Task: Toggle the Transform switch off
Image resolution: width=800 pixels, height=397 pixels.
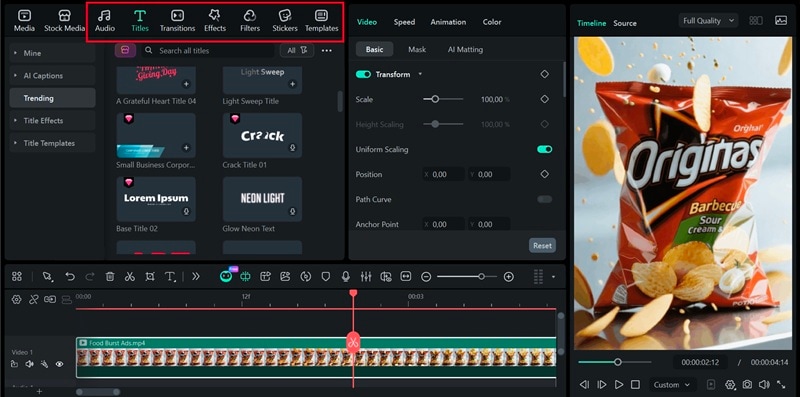Action: (x=363, y=75)
